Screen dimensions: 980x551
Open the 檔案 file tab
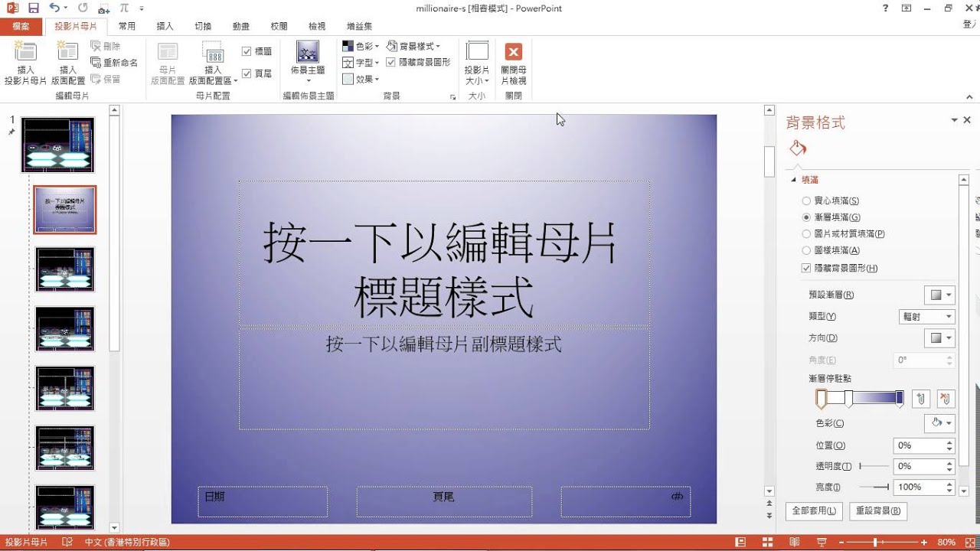pos(21,26)
